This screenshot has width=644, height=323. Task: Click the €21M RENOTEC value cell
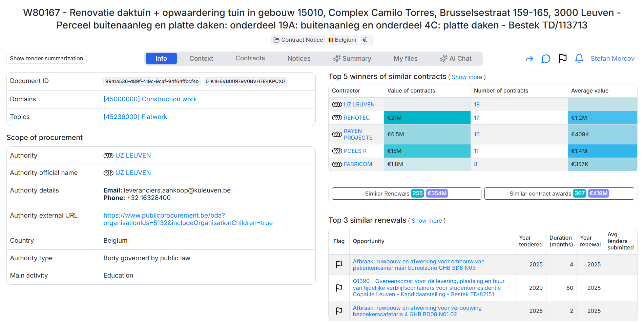pos(427,118)
